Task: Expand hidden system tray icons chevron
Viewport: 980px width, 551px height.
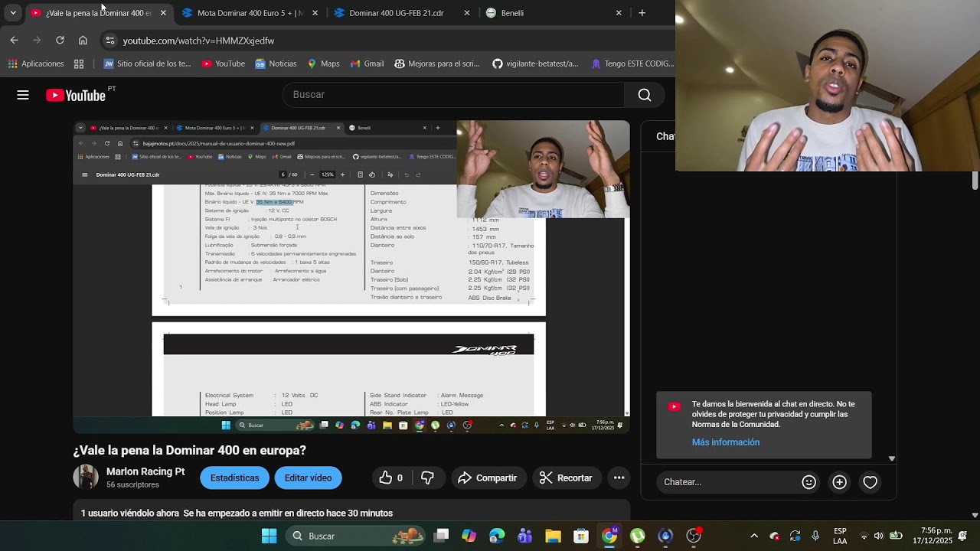Action: [x=754, y=536]
